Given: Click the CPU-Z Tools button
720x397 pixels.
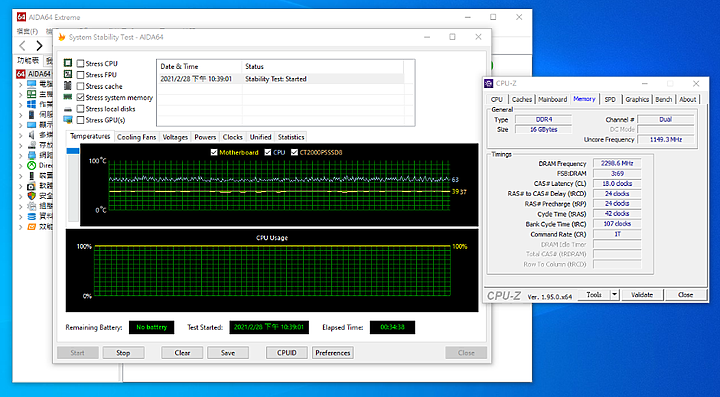Looking at the screenshot, I should (x=594, y=295).
